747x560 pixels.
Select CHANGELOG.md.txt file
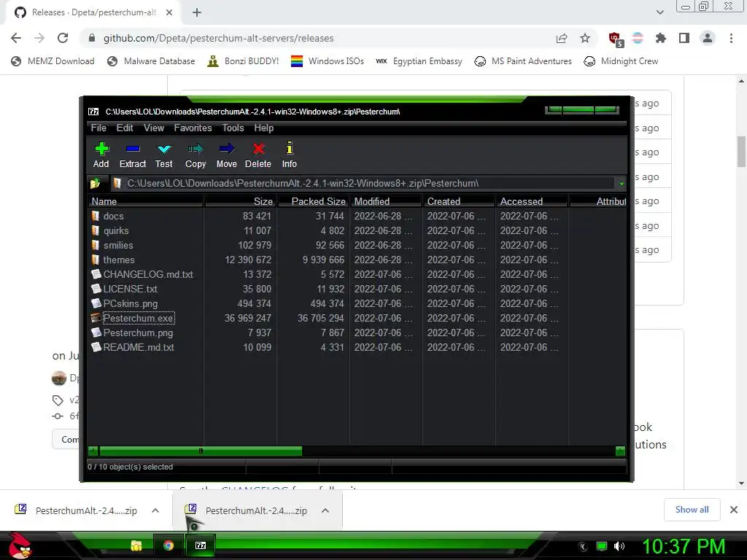(148, 275)
